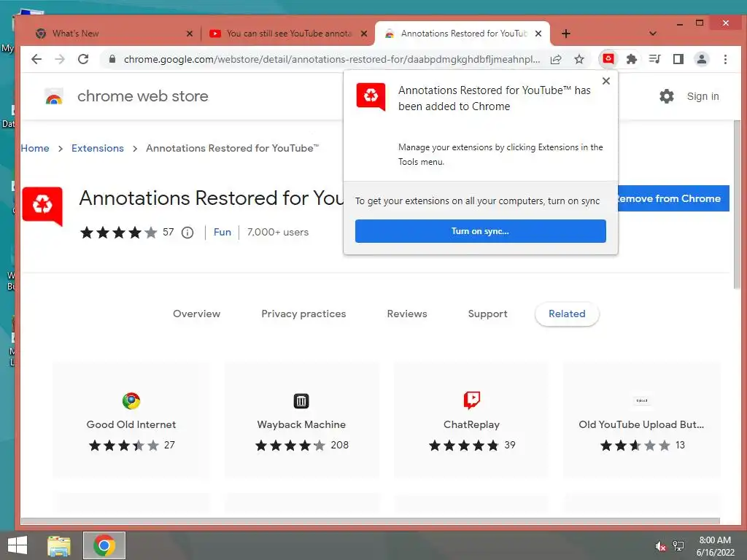Select the Overview section tab
The height and width of the screenshot is (560, 747).
tap(197, 314)
